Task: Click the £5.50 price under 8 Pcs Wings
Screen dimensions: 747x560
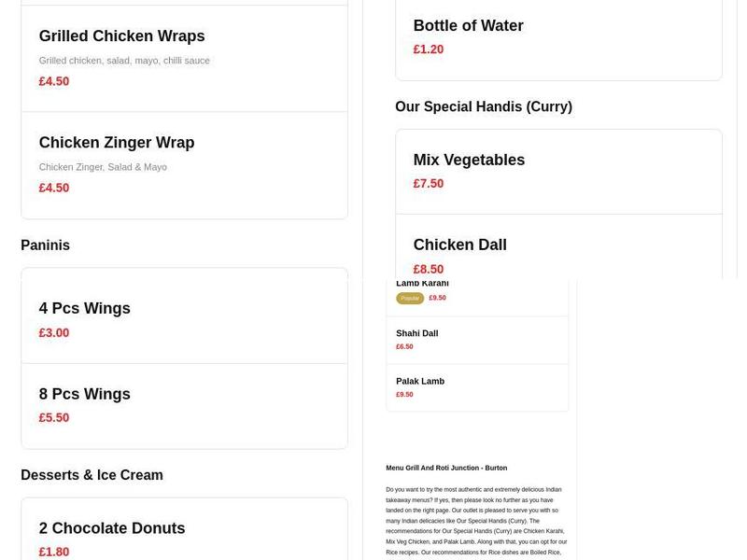Action: click(x=54, y=418)
